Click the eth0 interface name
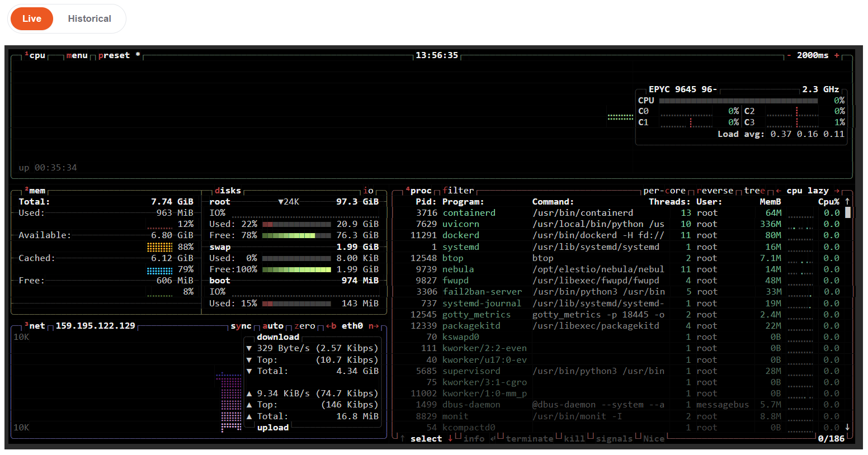The height and width of the screenshot is (455, 868). (352, 326)
